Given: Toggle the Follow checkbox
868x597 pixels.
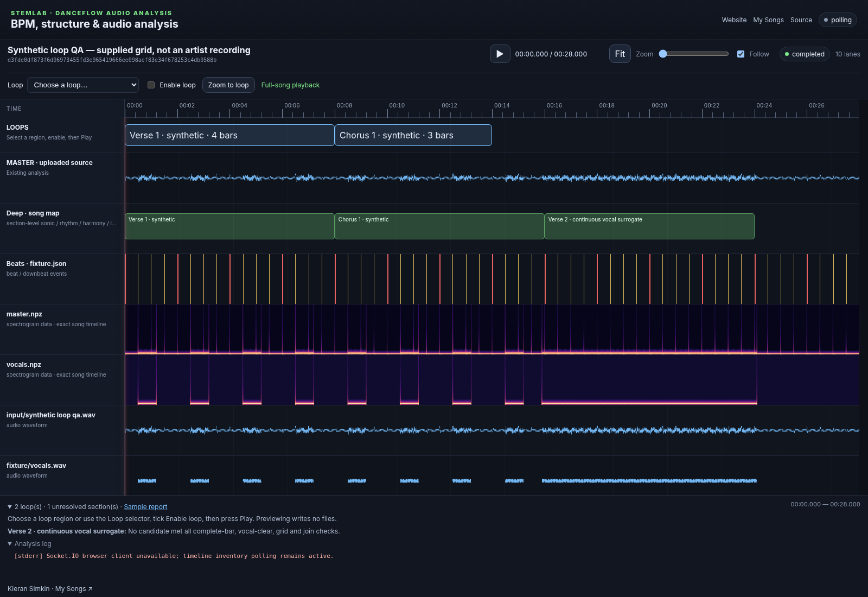Looking at the screenshot, I should click(x=741, y=54).
